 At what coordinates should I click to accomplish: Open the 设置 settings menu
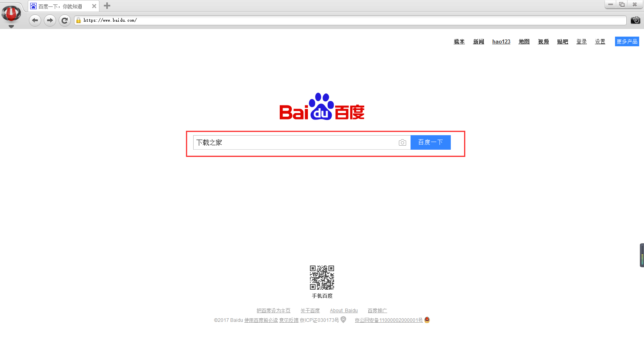click(x=600, y=41)
